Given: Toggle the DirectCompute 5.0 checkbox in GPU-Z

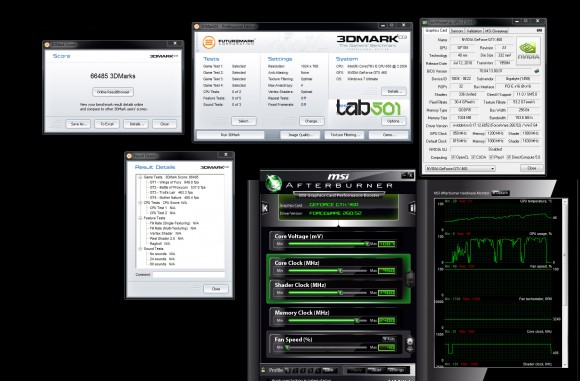Looking at the screenshot, I should (x=509, y=157).
